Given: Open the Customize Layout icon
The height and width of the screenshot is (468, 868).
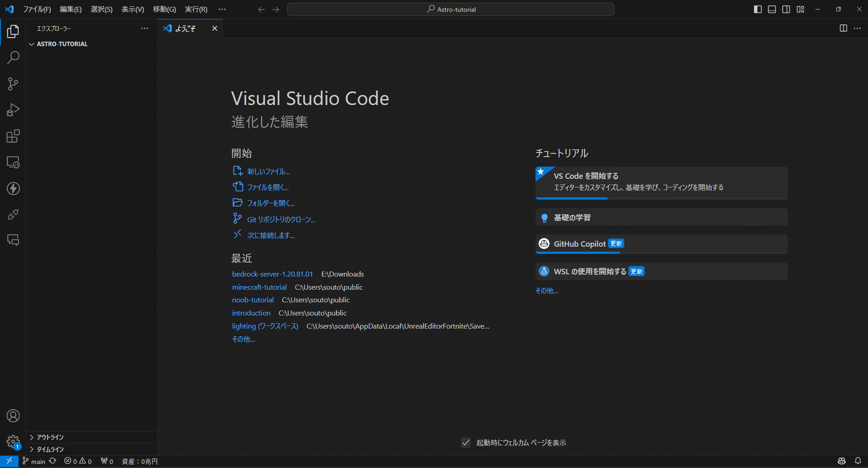Looking at the screenshot, I should pos(800,10).
